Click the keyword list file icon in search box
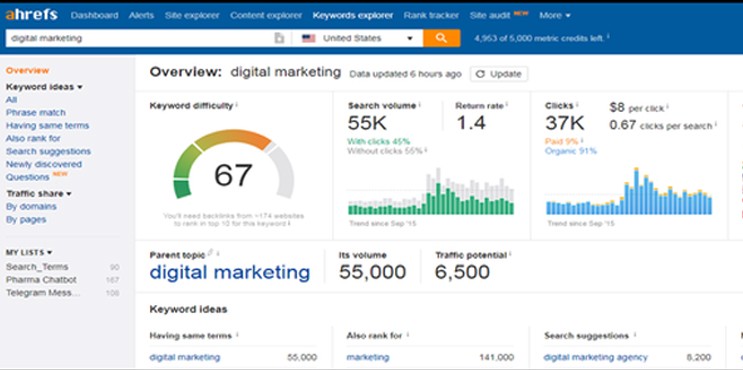This screenshot has width=743, height=370. tap(279, 38)
